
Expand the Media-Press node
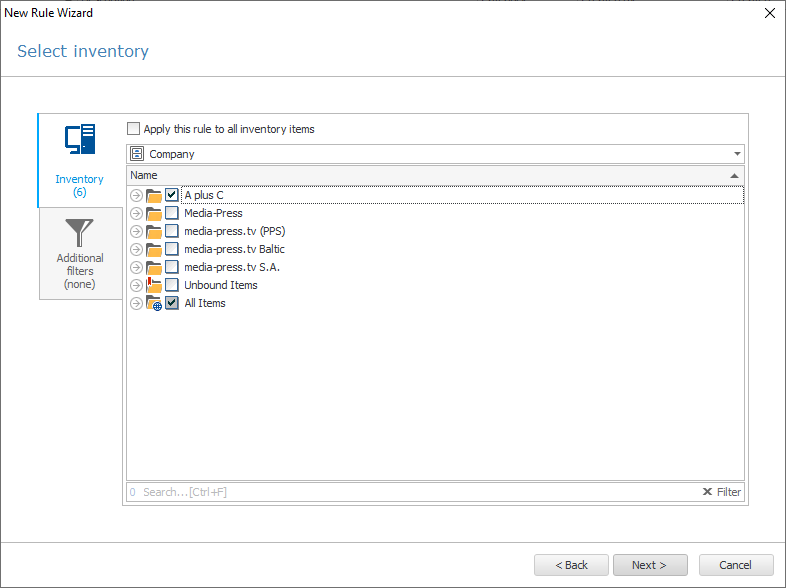[136, 213]
